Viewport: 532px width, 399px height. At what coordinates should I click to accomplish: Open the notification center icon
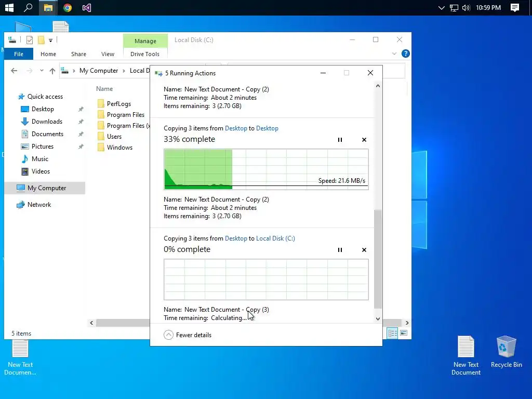pyautogui.click(x=515, y=7)
